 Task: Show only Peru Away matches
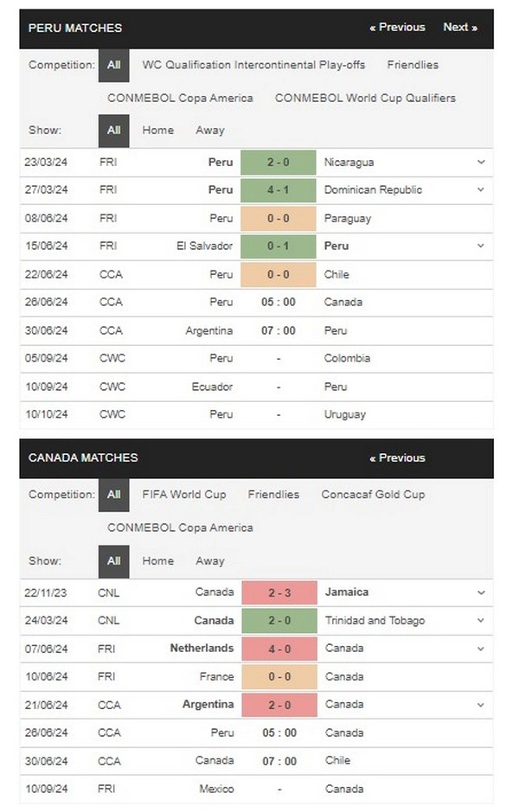pos(210,131)
